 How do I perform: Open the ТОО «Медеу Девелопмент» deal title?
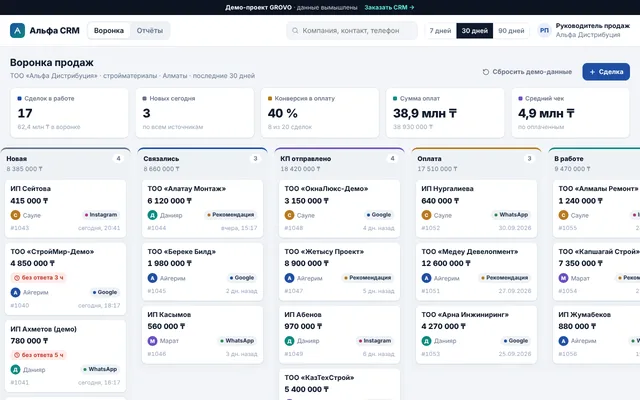coord(470,251)
